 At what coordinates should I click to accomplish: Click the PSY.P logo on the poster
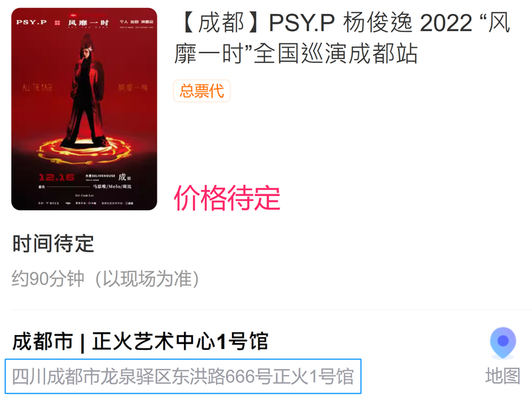pos(32,22)
